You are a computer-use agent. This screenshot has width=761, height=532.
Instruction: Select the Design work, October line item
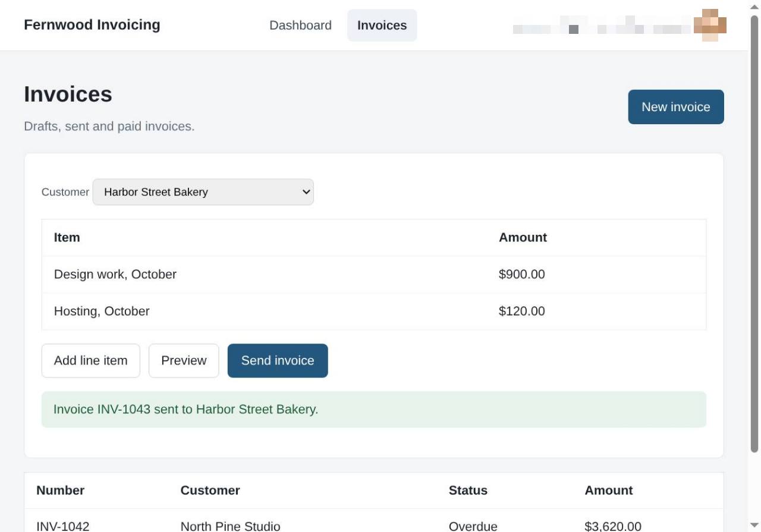tap(374, 275)
